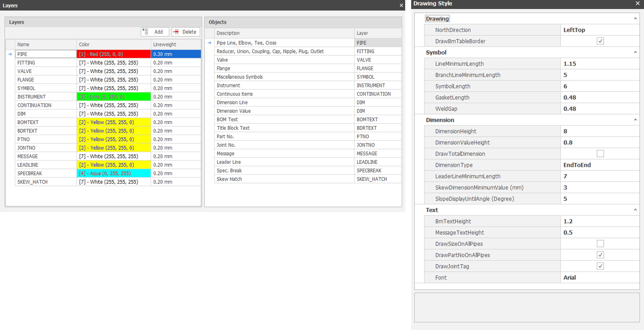This screenshot has width=644, height=330.
Task: Click the row arrow beside Pipe Line description
Action: (209, 43)
